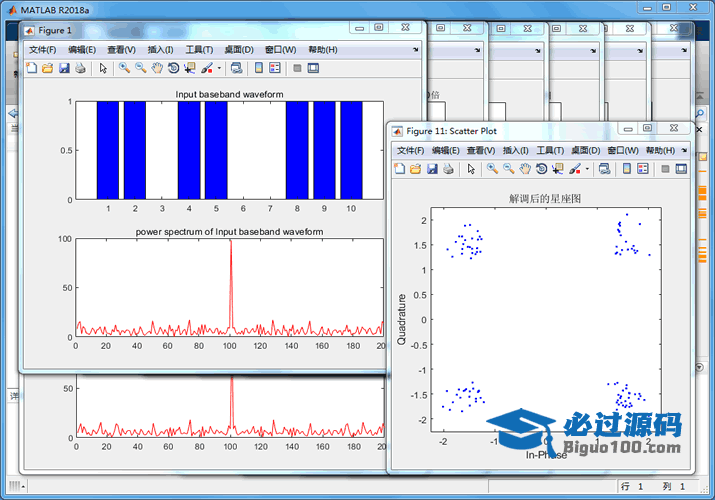The image size is (715, 500).
Task: Click Open File icon in Figure 11 toolbar
Action: tap(416, 169)
